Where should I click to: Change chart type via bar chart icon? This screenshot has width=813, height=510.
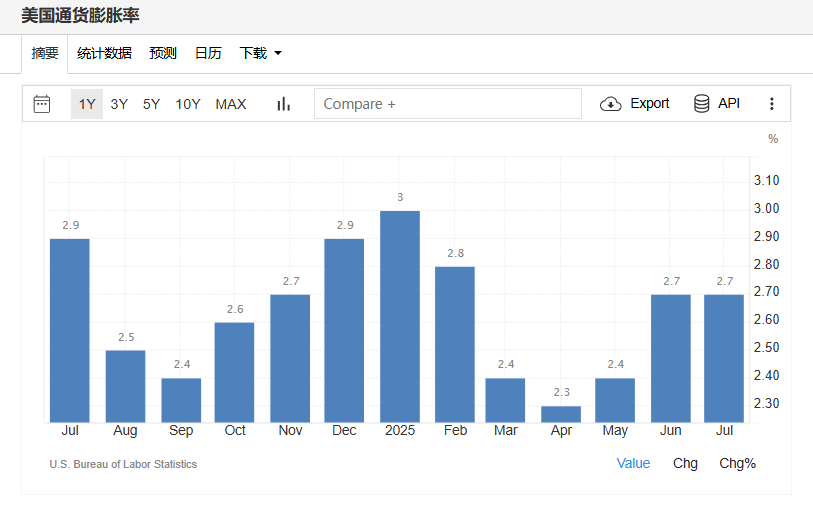pos(283,104)
